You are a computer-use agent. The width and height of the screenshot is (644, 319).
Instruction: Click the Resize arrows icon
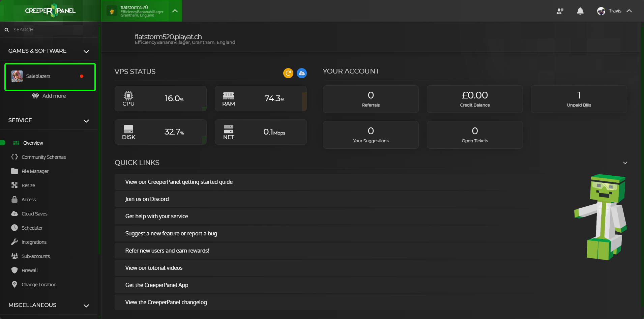tap(14, 185)
